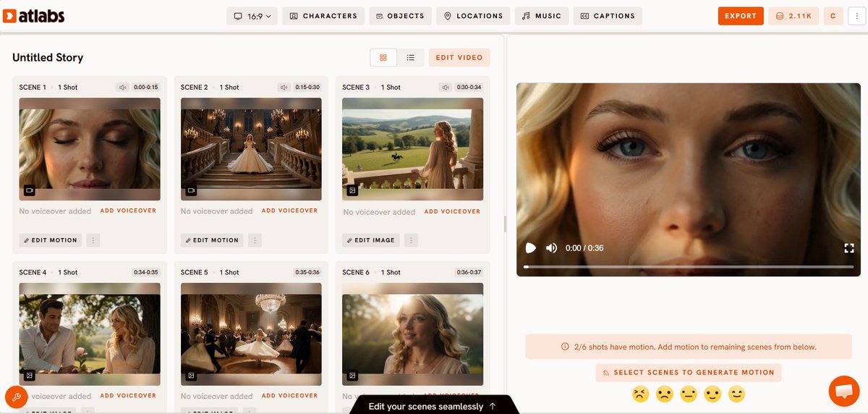This screenshot has height=414, width=868.
Task: Click Edit Image for Scene 3
Action: (371, 240)
